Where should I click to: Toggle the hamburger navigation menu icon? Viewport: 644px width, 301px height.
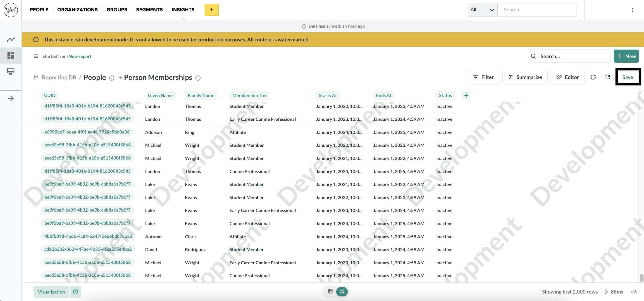click(x=36, y=56)
